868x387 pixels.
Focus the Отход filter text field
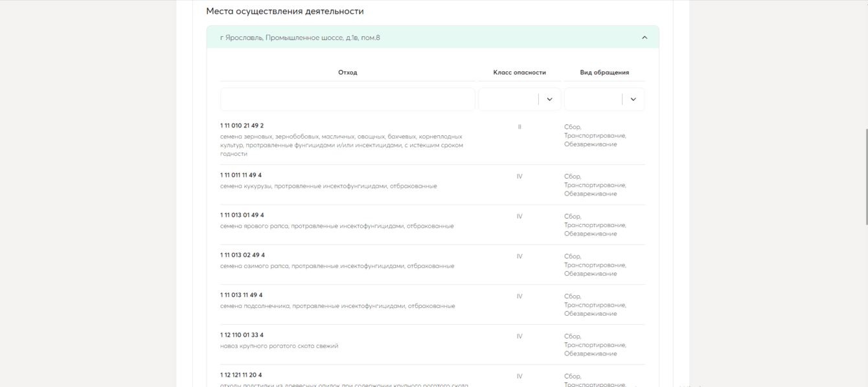(x=347, y=100)
